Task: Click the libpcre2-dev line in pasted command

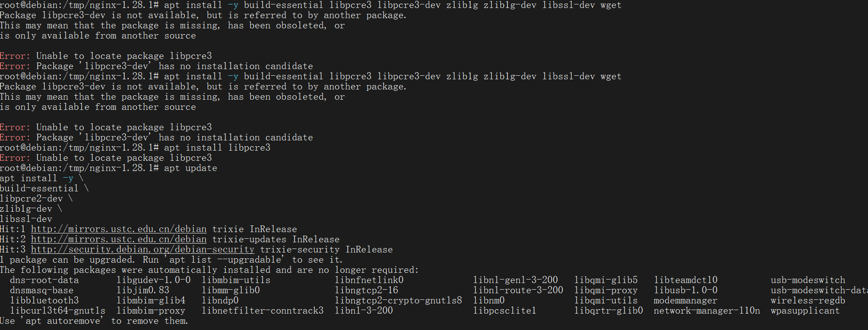Action: pyautogui.click(x=31, y=198)
